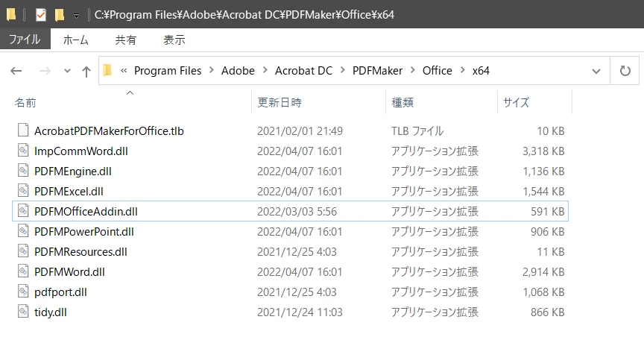The height and width of the screenshot is (343, 644).
Task: Open the Customize Quick Access Toolbar dropdown arrow
Action: 76,16
